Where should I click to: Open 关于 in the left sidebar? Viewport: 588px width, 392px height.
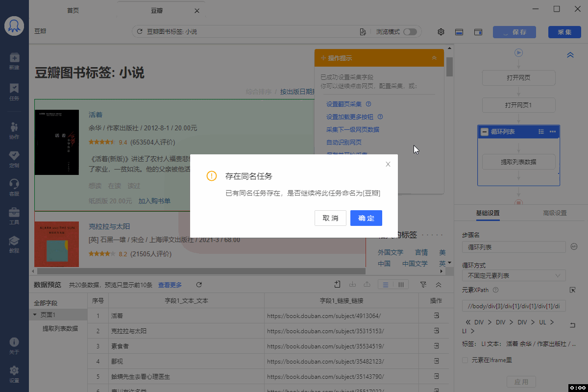click(x=14, y=346)
